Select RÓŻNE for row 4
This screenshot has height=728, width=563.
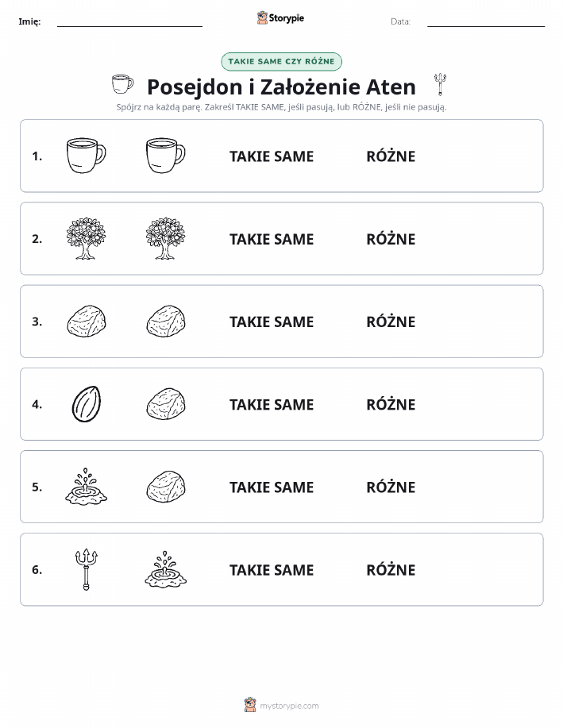391,404
